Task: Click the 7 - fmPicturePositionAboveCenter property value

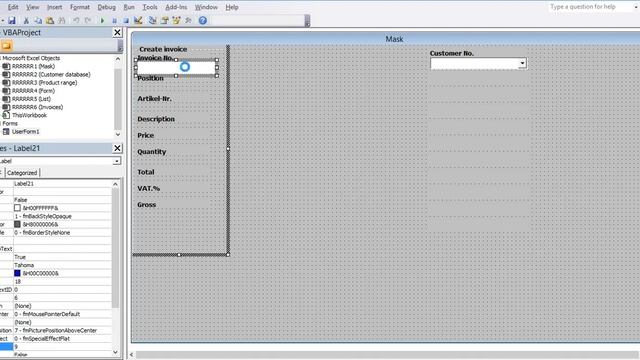Action: (62, 331)
